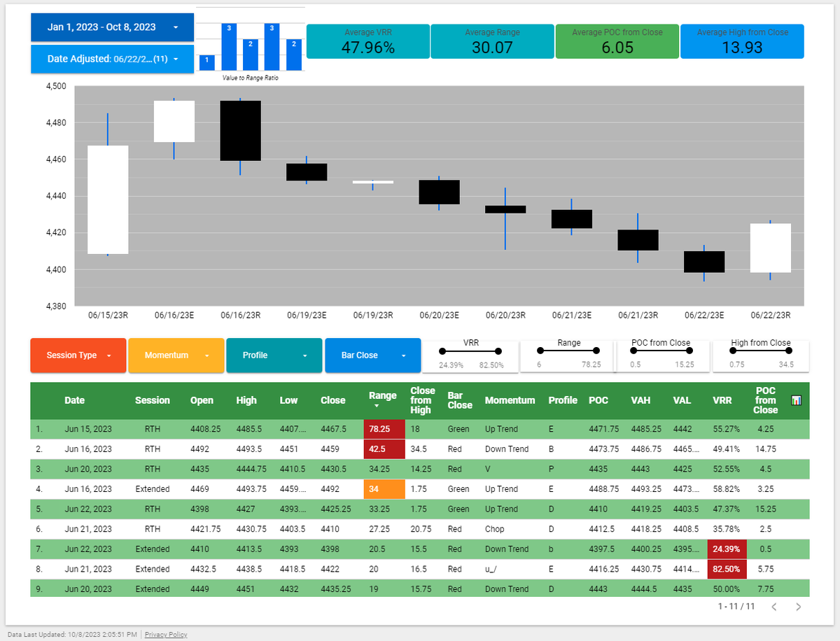Open the Date Adjusted filter dropdown
This screenshot has height=641, width=840.
point(112,59)
